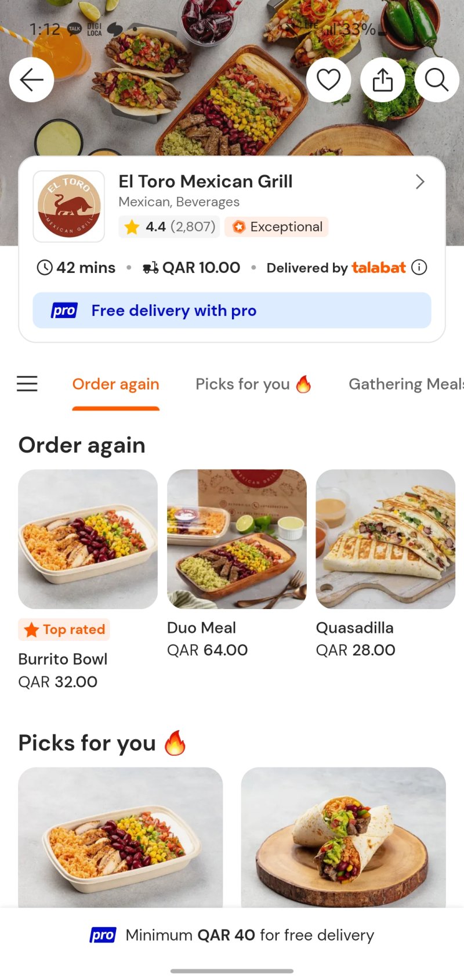Tap the burrito wrap photo in picks
The height and width of the screenshot is (980, 464).
[343, 837]
